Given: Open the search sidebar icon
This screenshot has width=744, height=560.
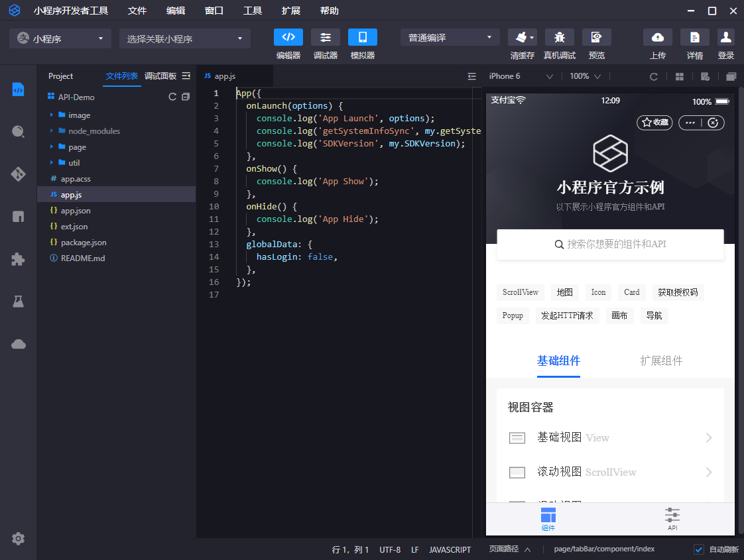Looking at the screenshot, I should pyautogui.click(x=18, y=131).
